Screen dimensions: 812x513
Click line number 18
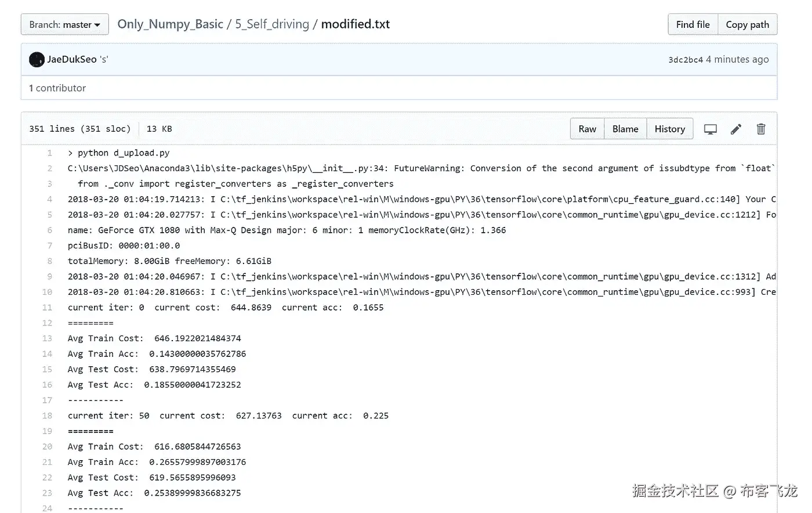47,416
